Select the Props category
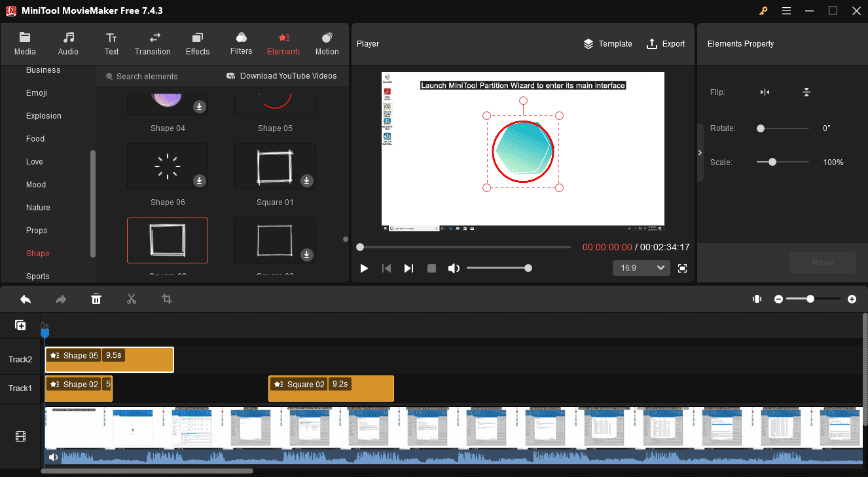 coord(37,231)
